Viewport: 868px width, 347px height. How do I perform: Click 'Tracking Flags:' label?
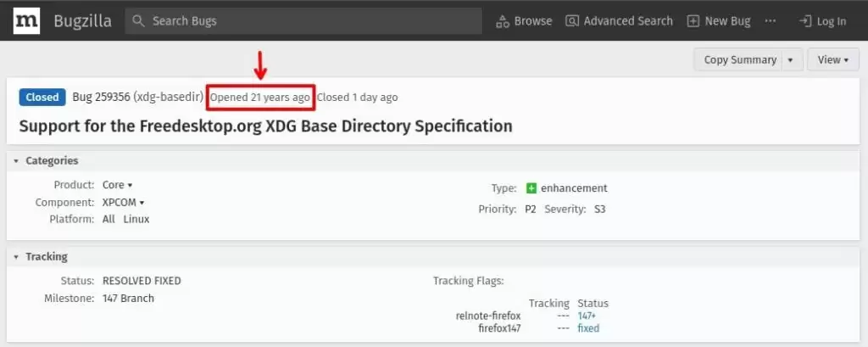pos(468,281)
